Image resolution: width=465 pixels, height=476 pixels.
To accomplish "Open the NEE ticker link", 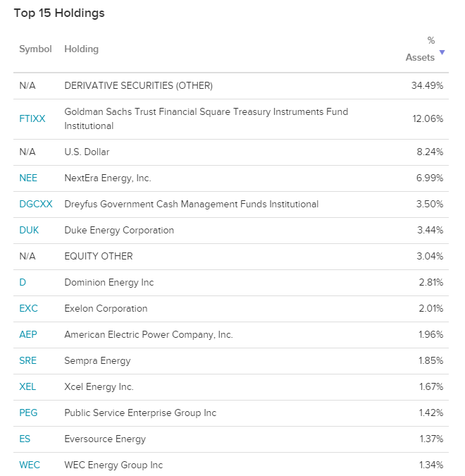I will 28,178.
